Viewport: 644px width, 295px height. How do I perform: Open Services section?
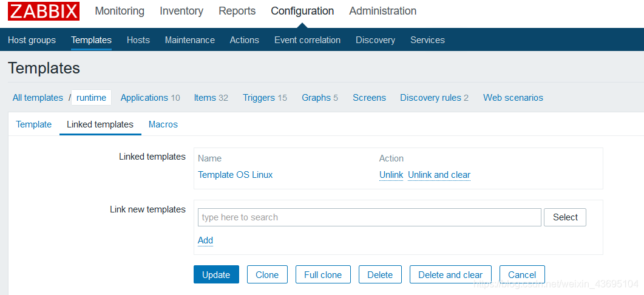tap(427, 40)
